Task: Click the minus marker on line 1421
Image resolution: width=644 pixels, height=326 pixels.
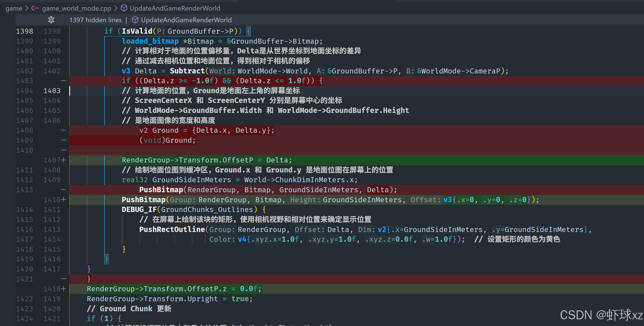Action: pyautogui.click(x=64, y=279)
